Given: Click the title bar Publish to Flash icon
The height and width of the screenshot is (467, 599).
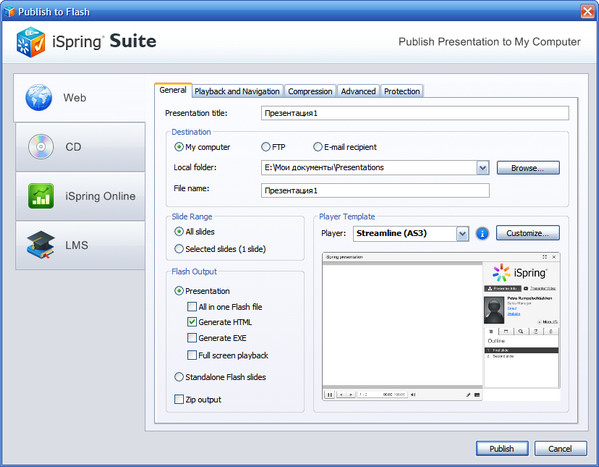Looking at the screenshot, I should (x=9, y=11).
